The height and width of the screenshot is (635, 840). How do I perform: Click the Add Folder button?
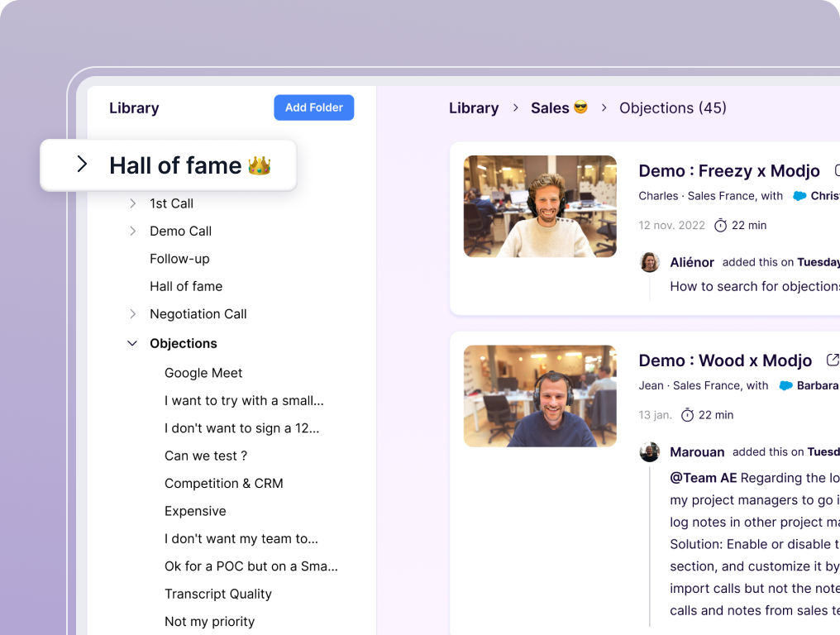(314, 107)
